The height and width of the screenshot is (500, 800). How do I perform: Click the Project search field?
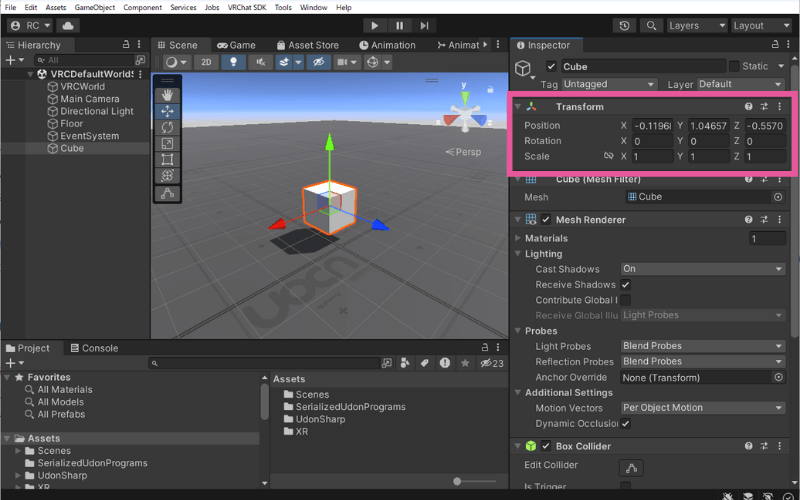(264, 363)
